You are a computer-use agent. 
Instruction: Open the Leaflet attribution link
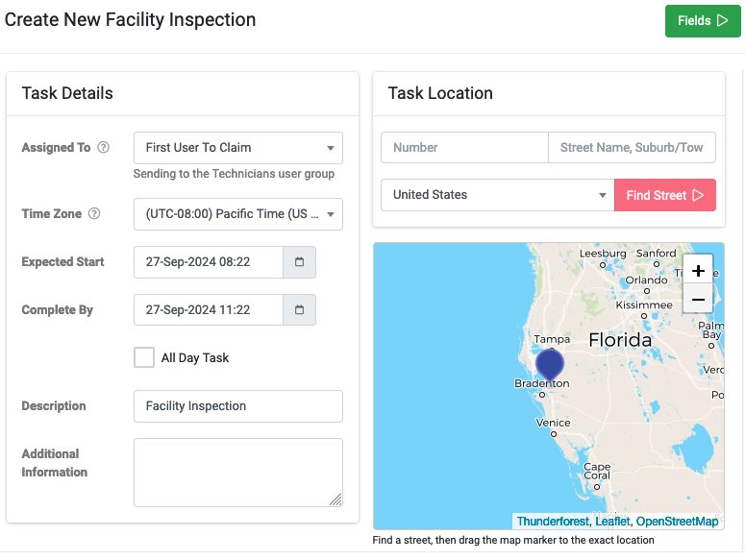coord(612,522)
